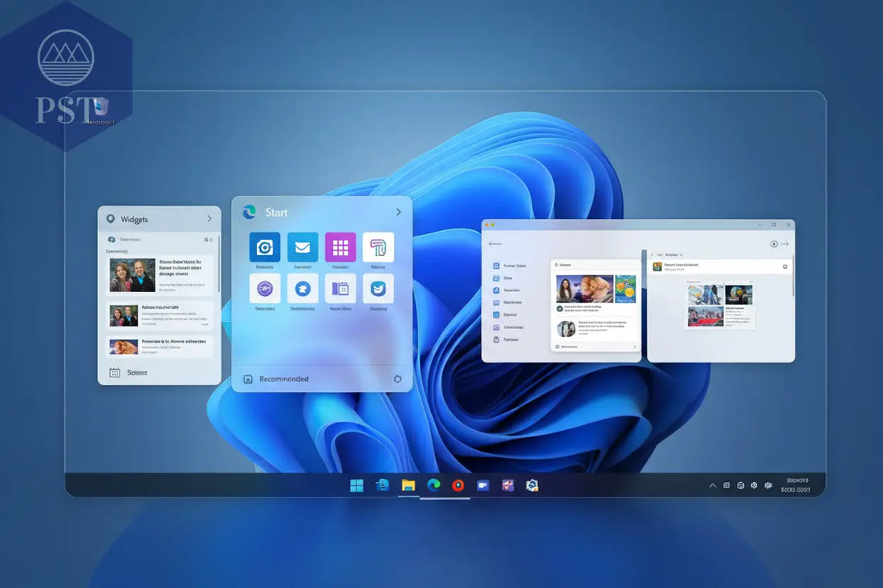
Task: Launch Microsoft Edge from the taskbar
Action: [x=433, y=485]
